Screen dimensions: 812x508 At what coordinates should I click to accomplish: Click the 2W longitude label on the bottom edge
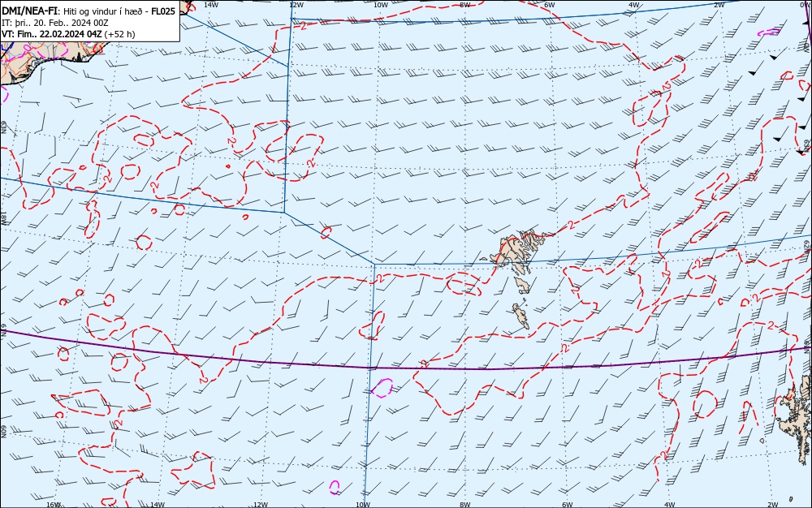pos(773,505)
